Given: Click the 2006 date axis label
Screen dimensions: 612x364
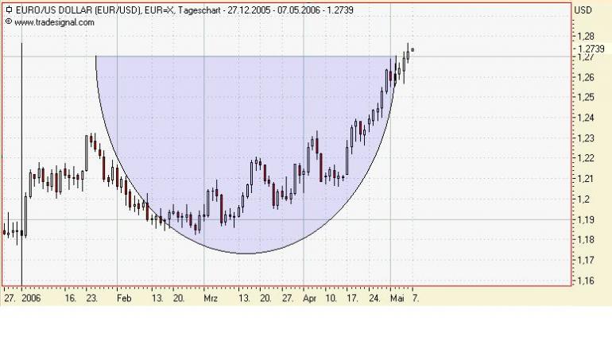Looking at the screenshot, I should coord(31,299).
